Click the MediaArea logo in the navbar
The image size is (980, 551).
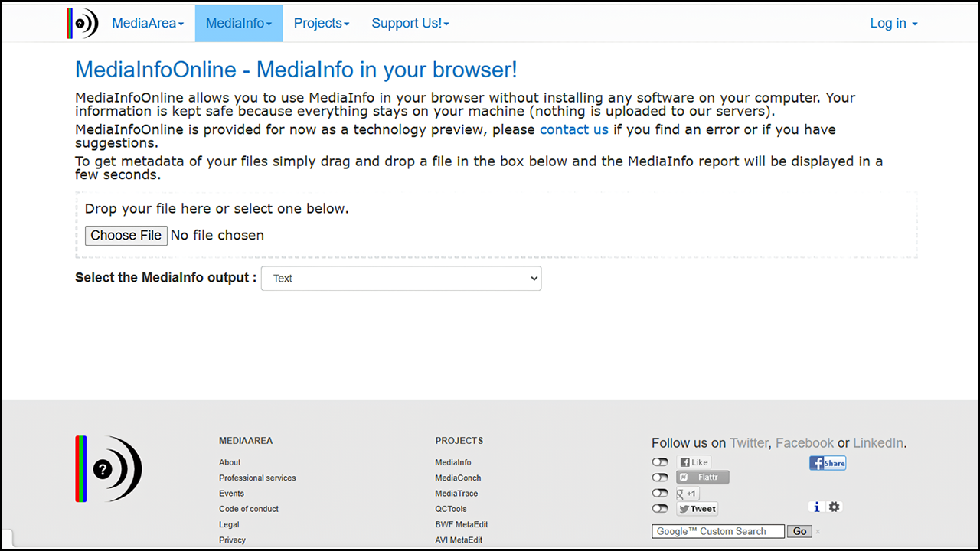click(83, 23)
